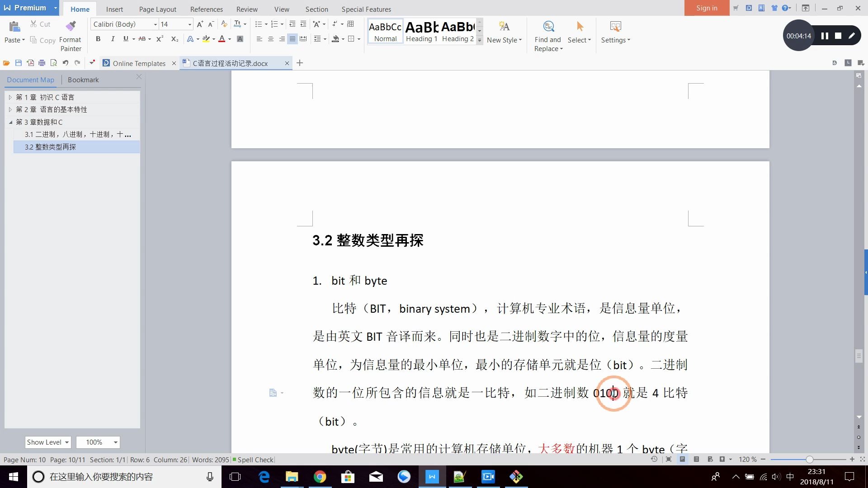Expand 第 1 章 初识 C 语言 node
Image resolution: width=868 pixels, height=488 pixels.
(x=10, y=97)
